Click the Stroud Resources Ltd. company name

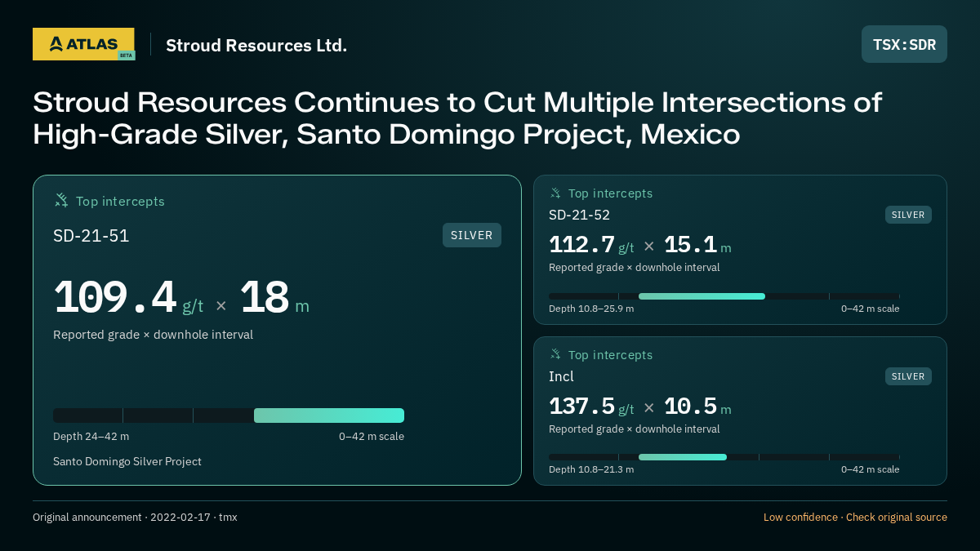(256, 45)
